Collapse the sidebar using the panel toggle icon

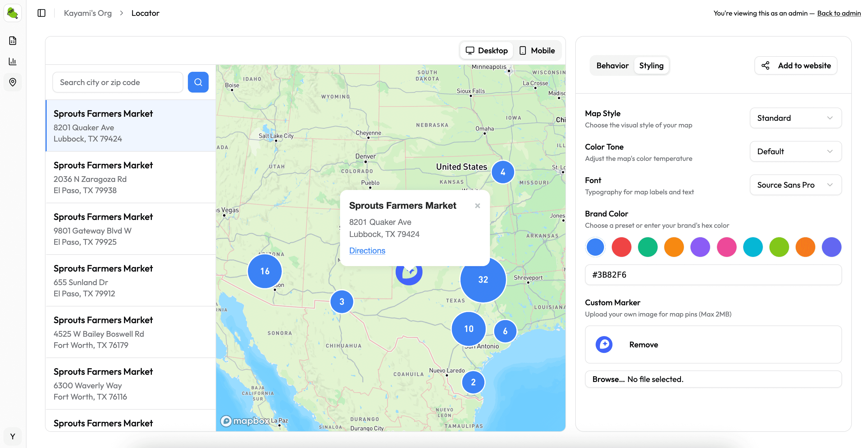(41, 13)
